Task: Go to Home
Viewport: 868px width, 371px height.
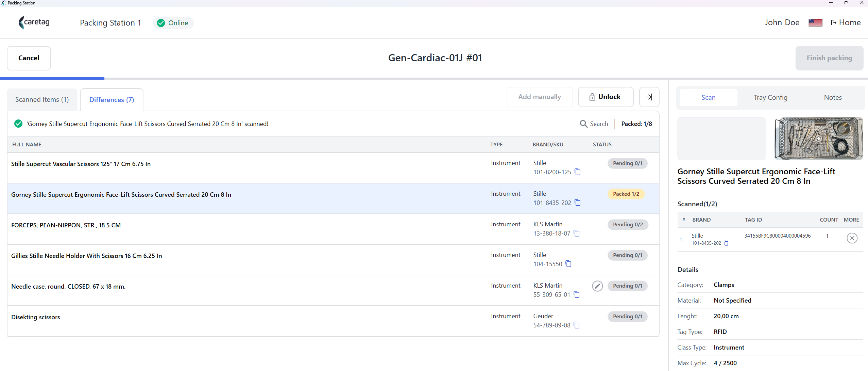Action: [x=846, y=22]
